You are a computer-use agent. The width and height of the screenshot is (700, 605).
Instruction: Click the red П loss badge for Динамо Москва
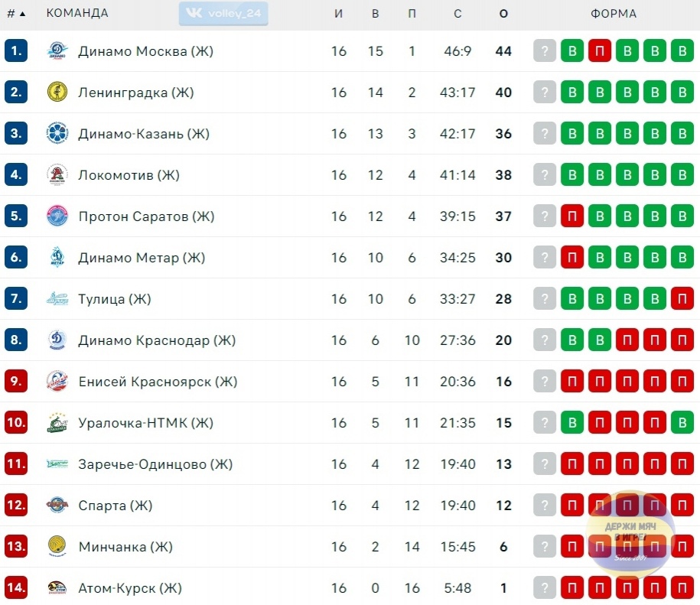pos(599,50)
